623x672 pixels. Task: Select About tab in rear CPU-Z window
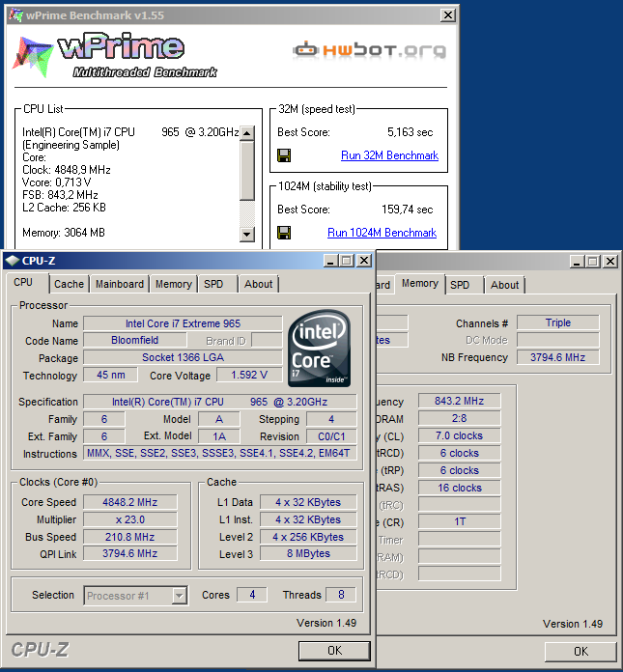pos(504,285)
